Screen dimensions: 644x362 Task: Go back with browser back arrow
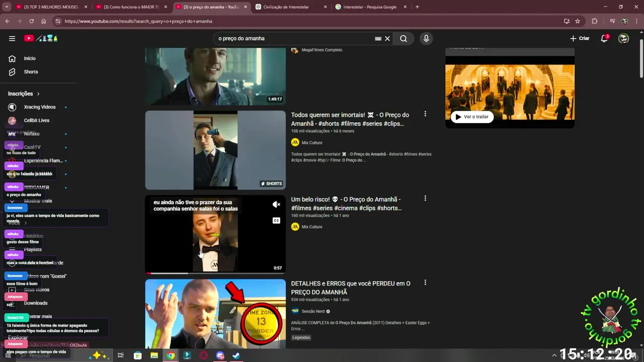click(7, 21)
